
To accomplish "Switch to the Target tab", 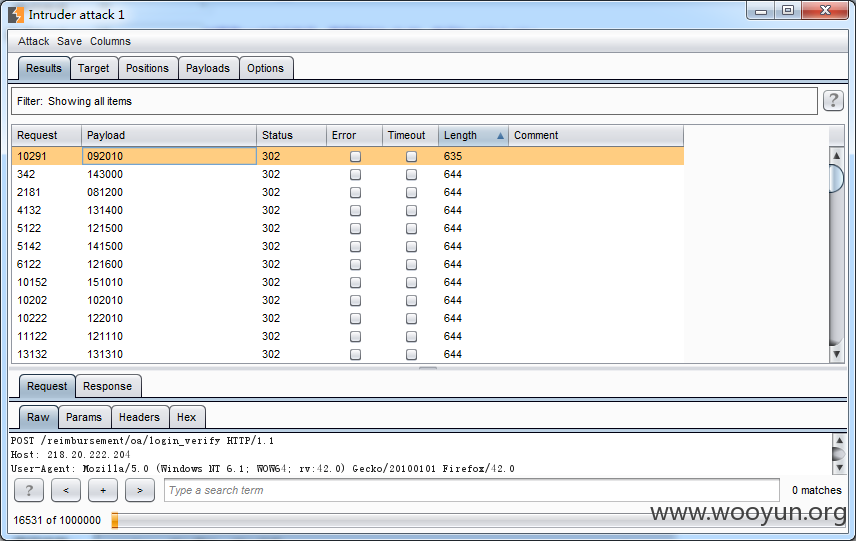I will 93,68.
